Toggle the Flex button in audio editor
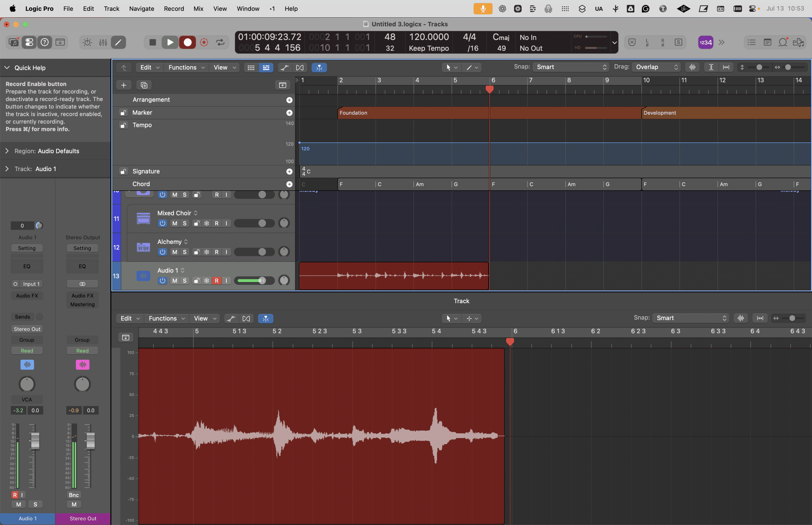This screenshot has width=812, height=525. 246,318
